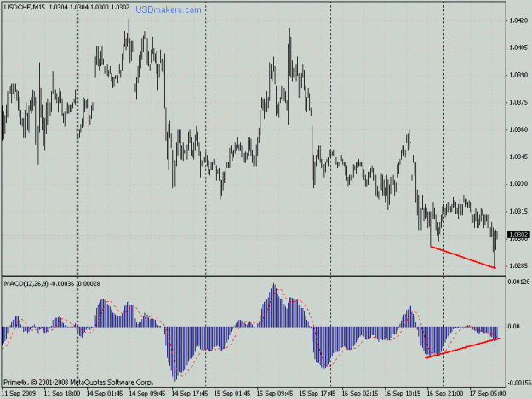Click the USDmakers.com label
The height and width of the screenshot is (399, 532).
click(x=169, y=10)
